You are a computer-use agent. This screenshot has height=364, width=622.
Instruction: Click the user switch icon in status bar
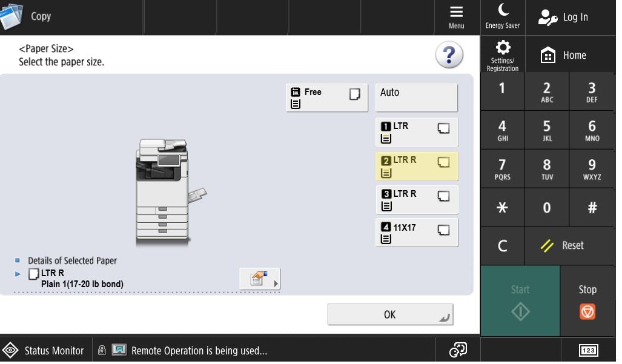tap(458, 350)
